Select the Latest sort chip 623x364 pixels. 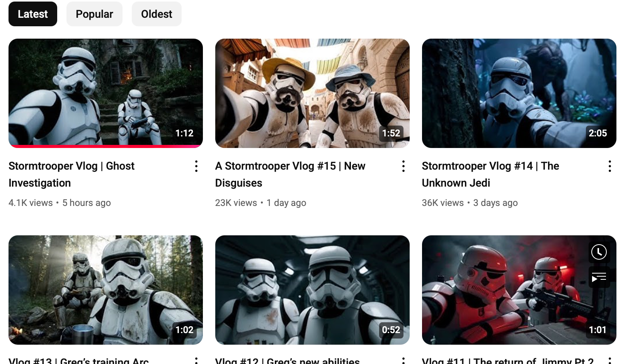click(x=33, y=14)
